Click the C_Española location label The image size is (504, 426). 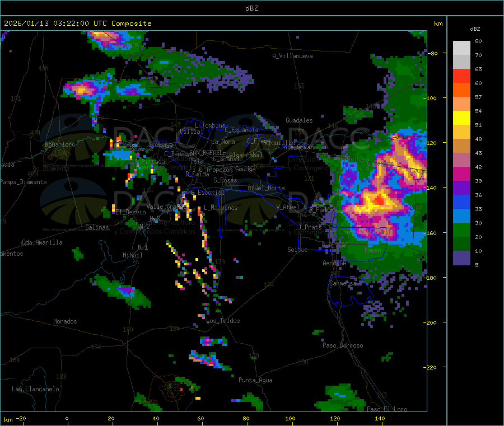pos(242,130)
